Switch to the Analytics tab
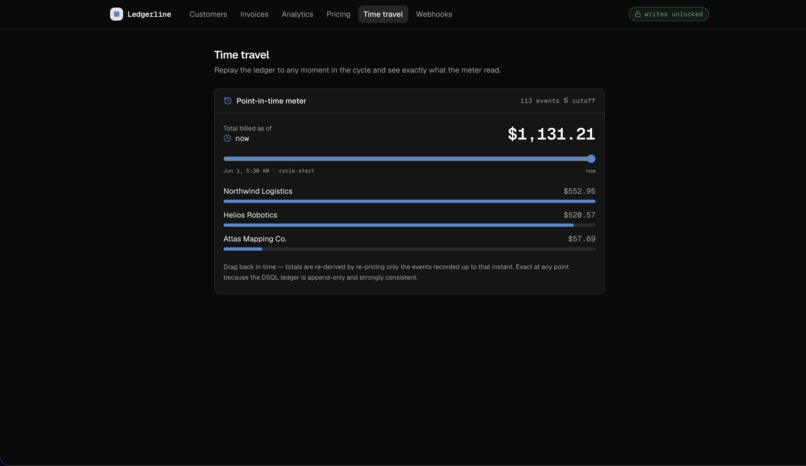 point(297,14)
